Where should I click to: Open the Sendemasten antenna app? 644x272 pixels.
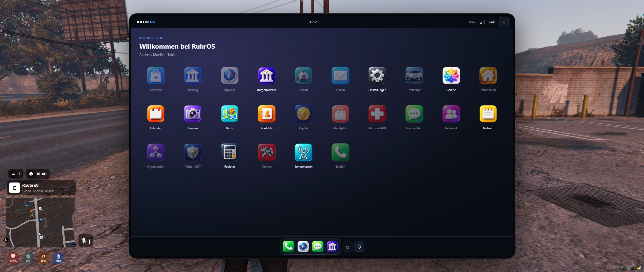coord(303,152)
